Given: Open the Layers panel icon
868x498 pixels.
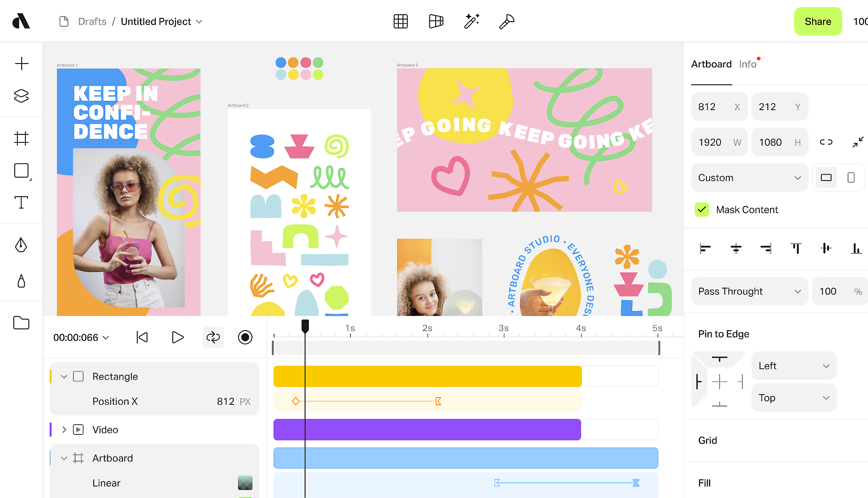Looking at the screenshot, I should tap(22, 96).
